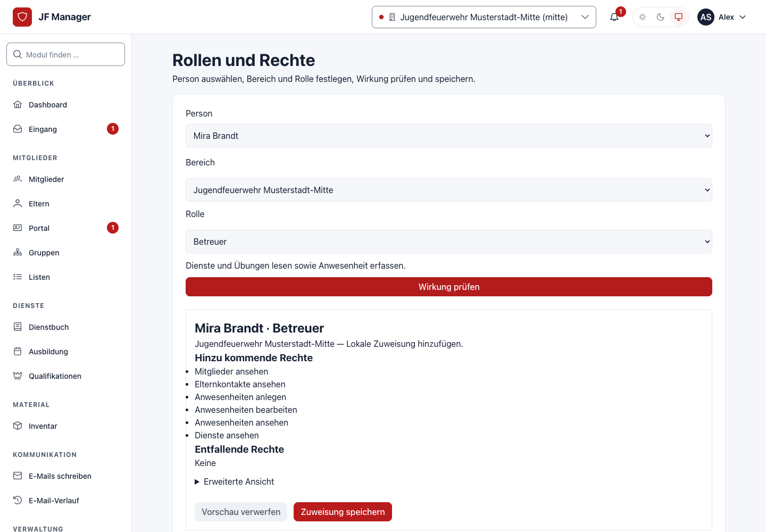Click the notification bell's red count badge
Viewport: 766px width, 532px height.
tap(620, 12)
